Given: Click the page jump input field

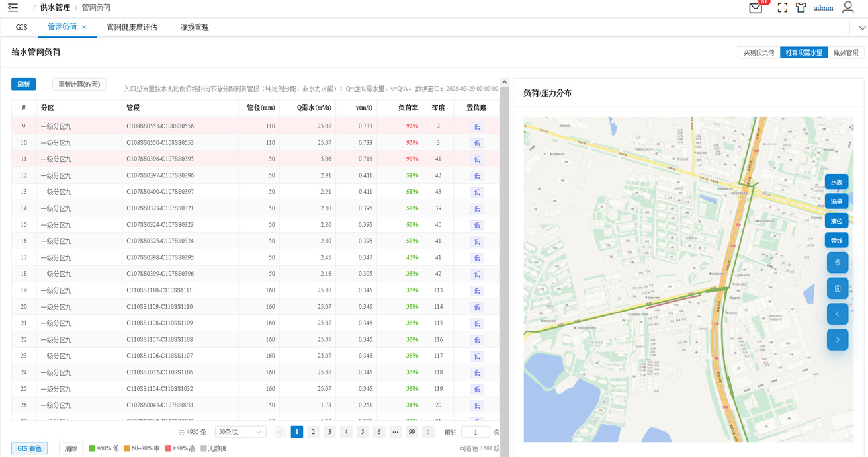Looking at the screenshot, I should coord(475,432).
